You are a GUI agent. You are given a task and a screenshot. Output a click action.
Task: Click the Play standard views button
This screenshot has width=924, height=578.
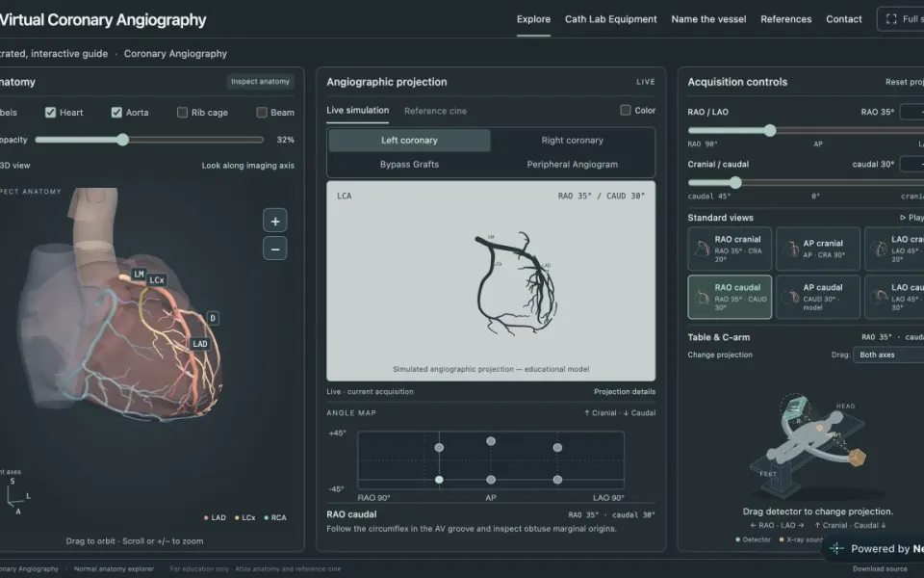coord(911,218)
